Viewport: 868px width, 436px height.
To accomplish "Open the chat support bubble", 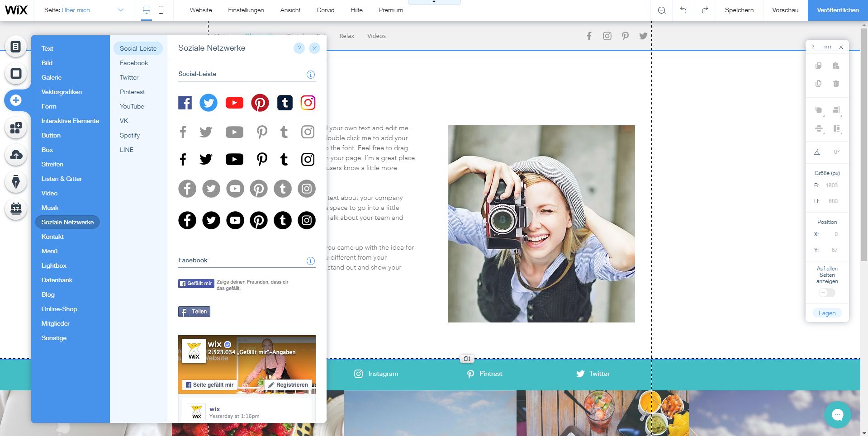I will pos(837,414).
